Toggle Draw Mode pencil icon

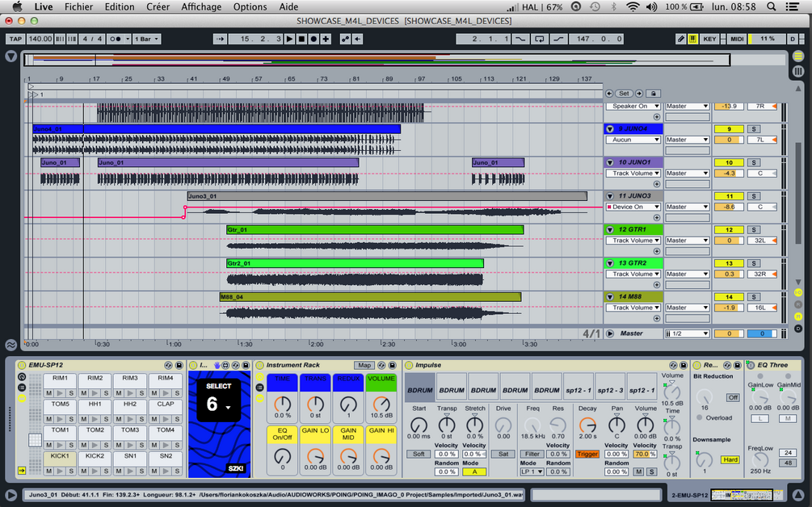click(681, 39)
